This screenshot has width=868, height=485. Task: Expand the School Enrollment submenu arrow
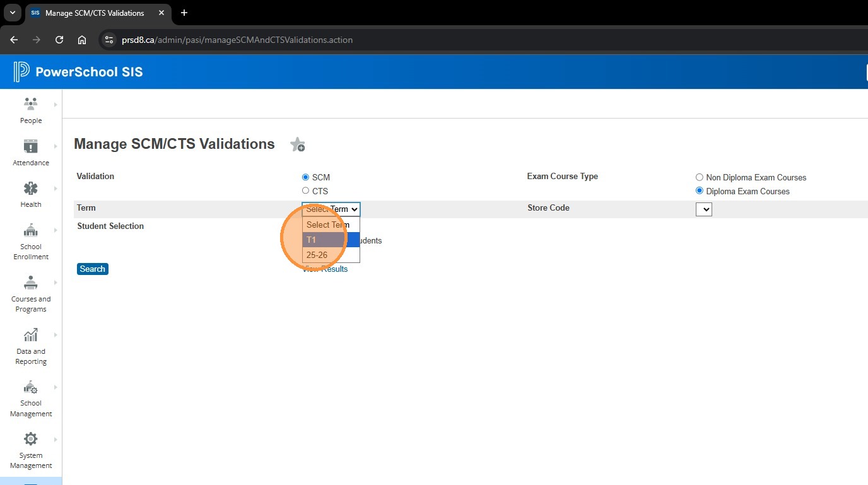(x=56, y=230)
